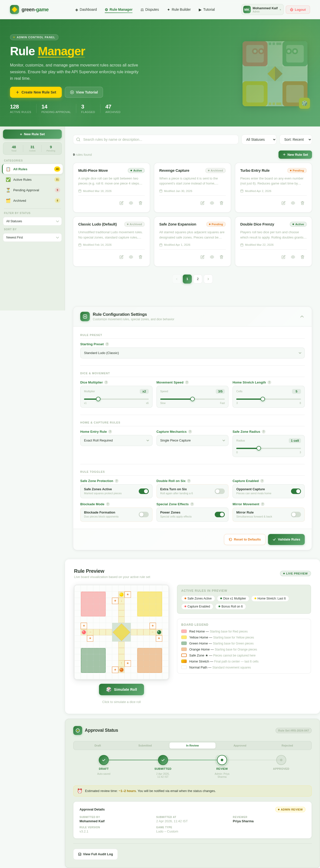Delete the Classic Ludo (Default) rule

[x=140, y=257]
